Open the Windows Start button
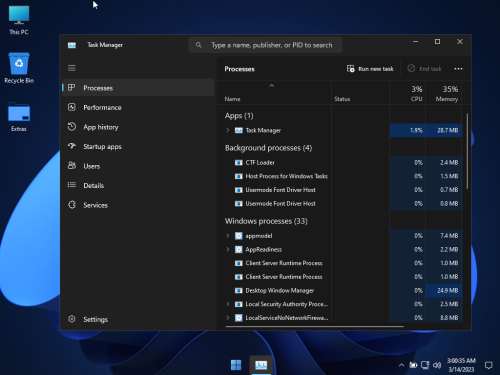Screen dimensions: 500x375 click(236, 365)
